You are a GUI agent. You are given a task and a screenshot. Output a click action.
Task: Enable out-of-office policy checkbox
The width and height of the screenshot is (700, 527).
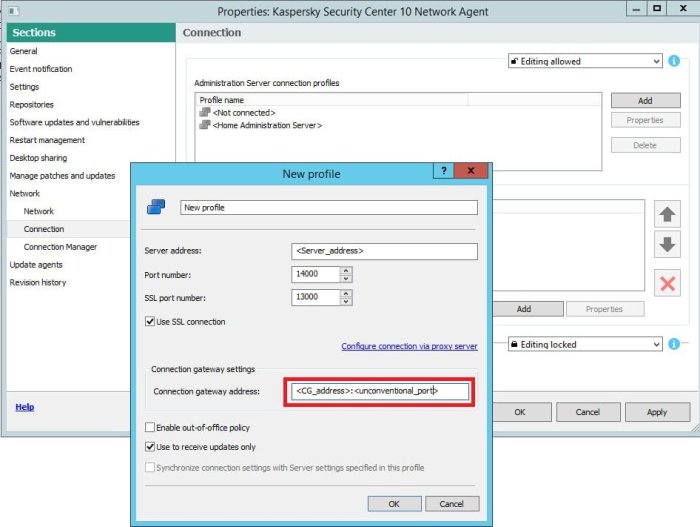coord(150,427)
